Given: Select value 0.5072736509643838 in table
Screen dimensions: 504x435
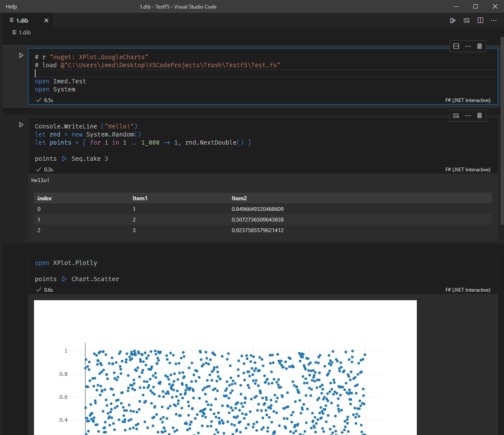Looking at the screenshot, I should (x=257, y=220).
